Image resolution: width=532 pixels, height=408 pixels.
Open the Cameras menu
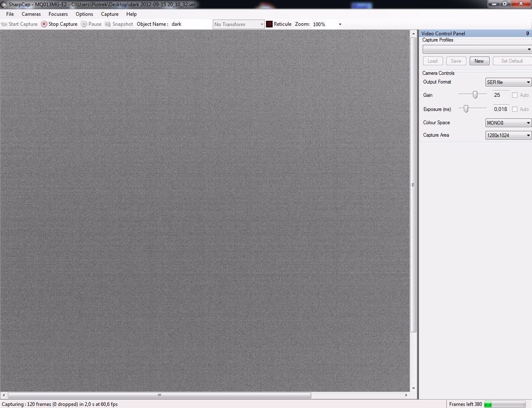coord(31,14)
